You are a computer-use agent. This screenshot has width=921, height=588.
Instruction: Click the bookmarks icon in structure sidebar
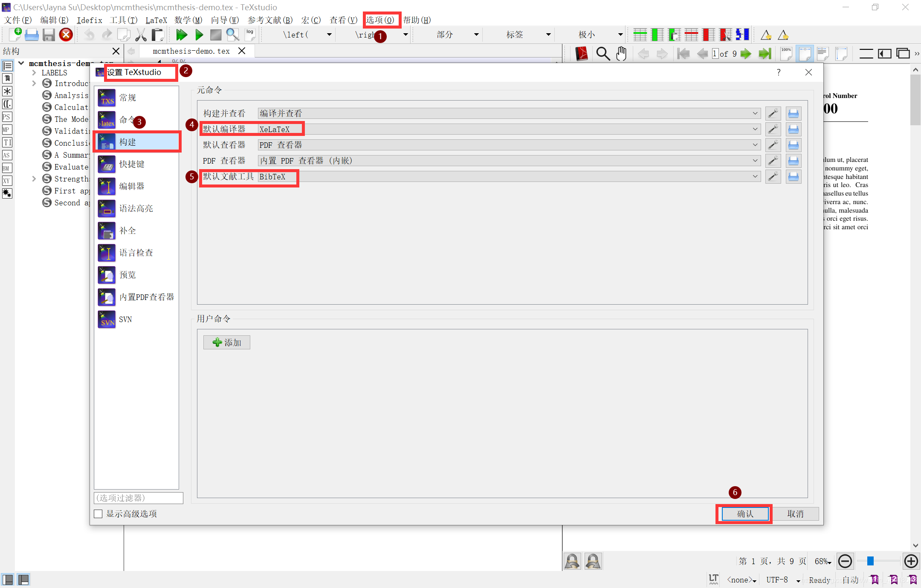[7, 78]
